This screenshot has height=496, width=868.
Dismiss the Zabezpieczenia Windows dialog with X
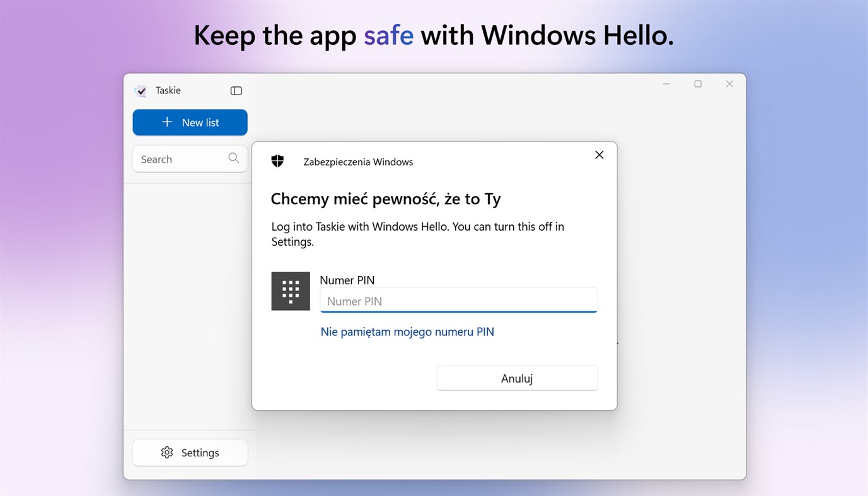[x=599, y=154]
